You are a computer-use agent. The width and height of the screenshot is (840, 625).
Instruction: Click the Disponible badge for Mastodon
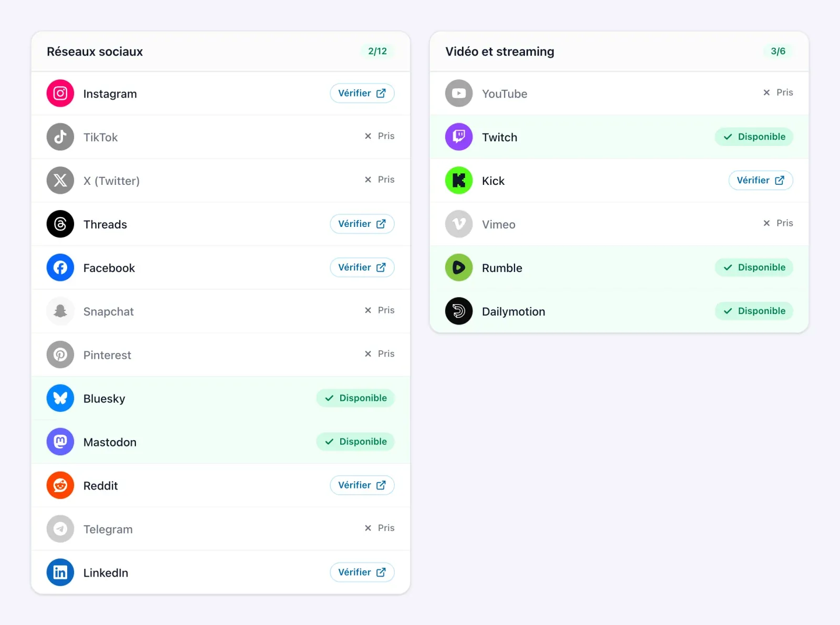[x=355, y=442]
